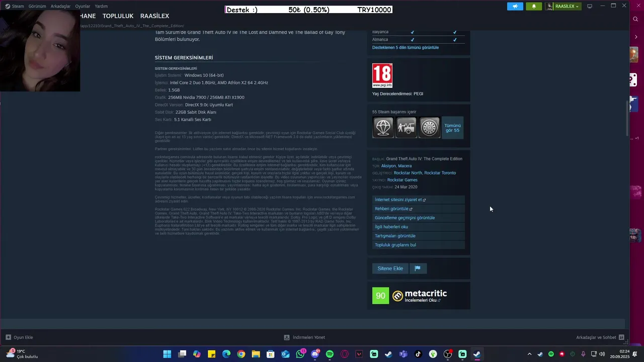This screenshot has height=362, width=644.
Task: Open Opera GX from taskbar
Action: pos(345,354)
